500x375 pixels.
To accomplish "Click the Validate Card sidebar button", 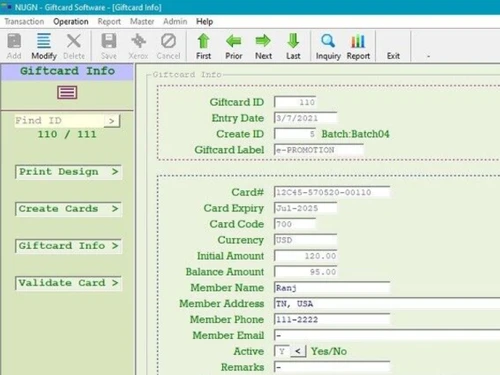I will click(x=68, y=283).
